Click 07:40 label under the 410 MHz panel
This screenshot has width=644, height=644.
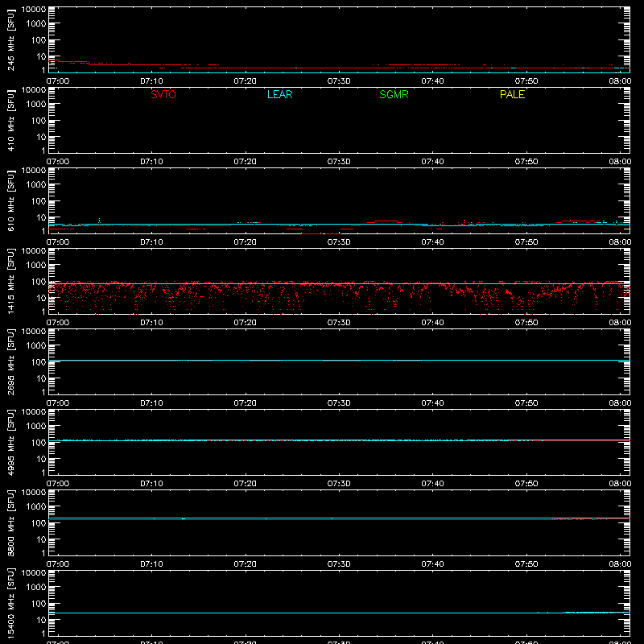pyautogui.click(x=432, y=162)
